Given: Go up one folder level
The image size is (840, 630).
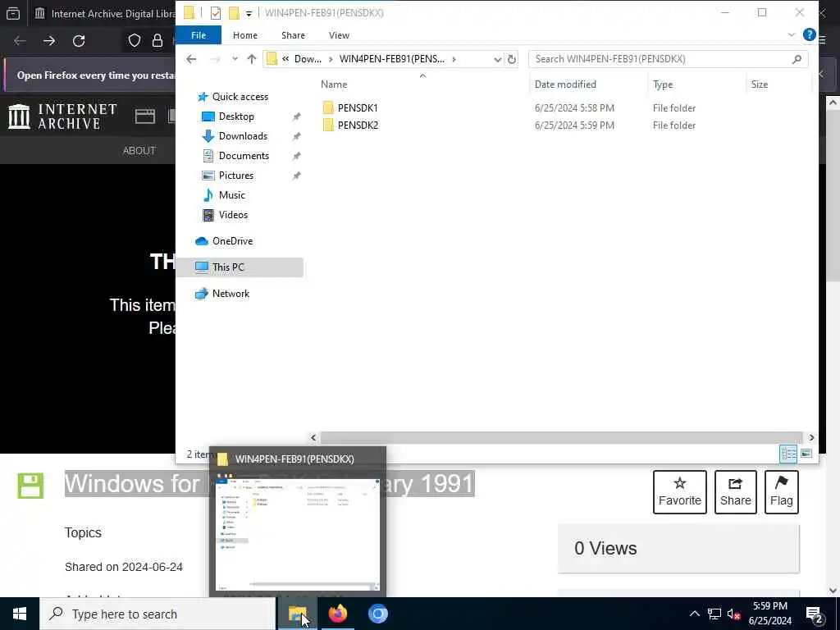Looking at the screenshot, I should (x=251, y=59).
